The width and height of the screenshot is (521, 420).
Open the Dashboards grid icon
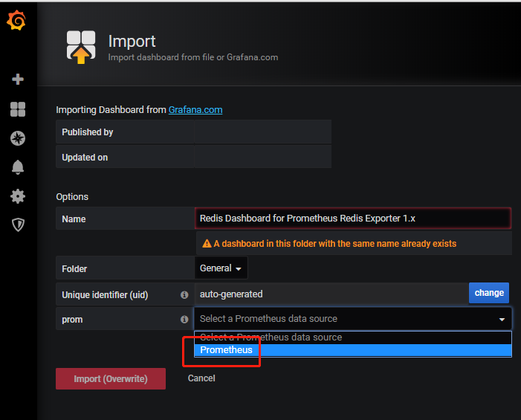click(18, 109)
